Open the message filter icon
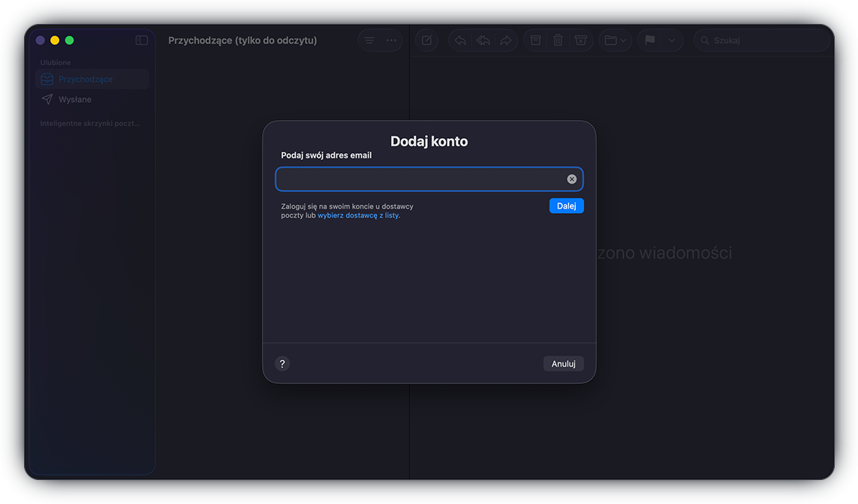Viewport: 858px width, 504px height. click(369, 40)
